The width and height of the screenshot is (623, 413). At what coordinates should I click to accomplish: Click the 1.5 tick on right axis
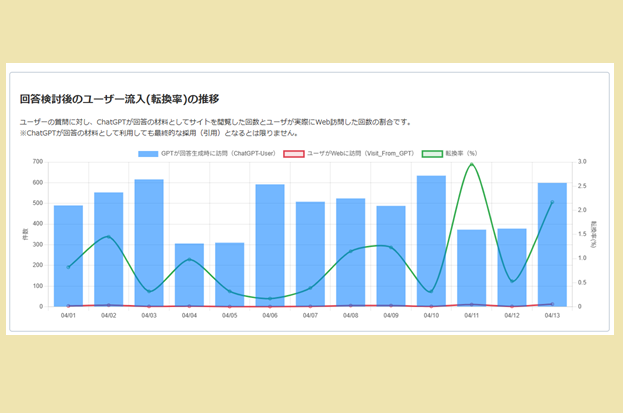582,234
